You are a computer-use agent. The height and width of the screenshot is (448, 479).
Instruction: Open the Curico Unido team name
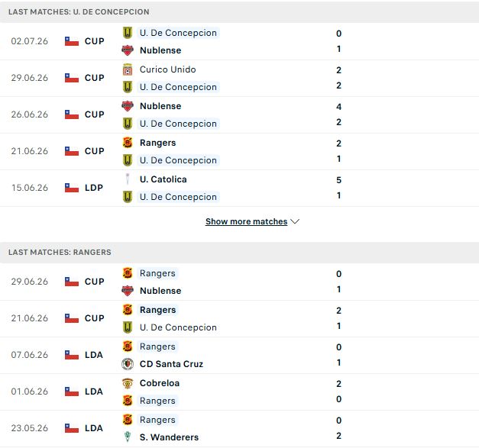click(x=168, y=69)
